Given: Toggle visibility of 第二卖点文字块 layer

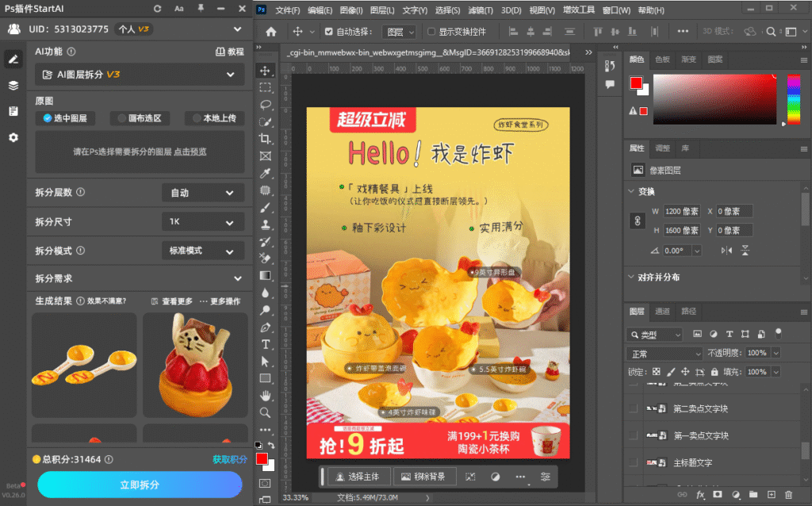Looking at the screenshot, I should (633, 408).
